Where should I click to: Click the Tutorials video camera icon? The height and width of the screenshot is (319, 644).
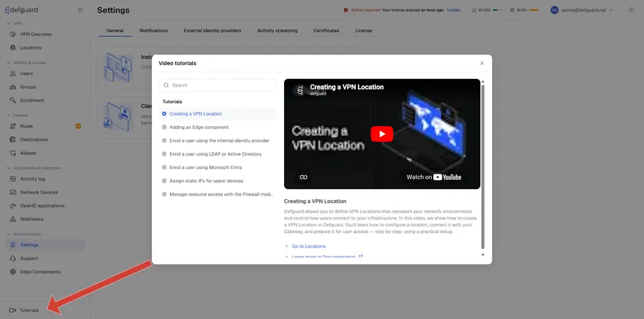[12, 310]
